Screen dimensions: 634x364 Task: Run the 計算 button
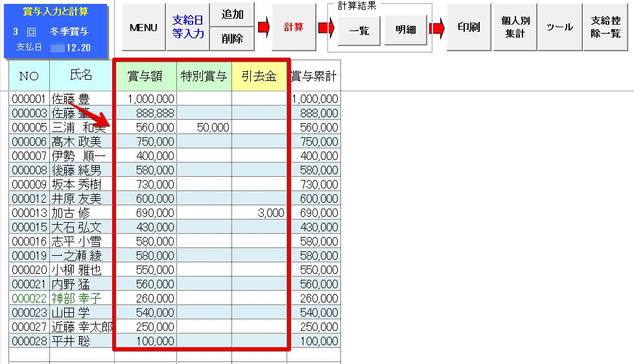coord(294,28)
